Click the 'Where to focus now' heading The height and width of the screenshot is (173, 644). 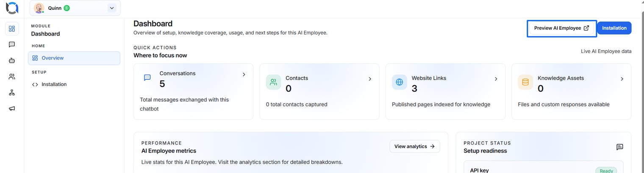tap(160, 56)
